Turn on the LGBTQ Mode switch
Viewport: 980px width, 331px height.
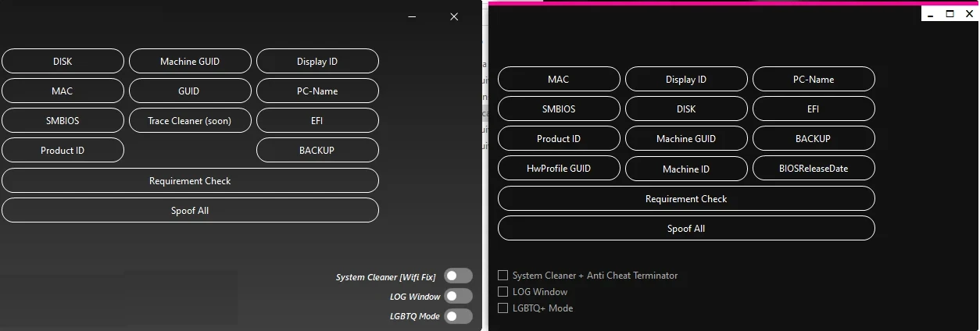click(x=458, y=316)
